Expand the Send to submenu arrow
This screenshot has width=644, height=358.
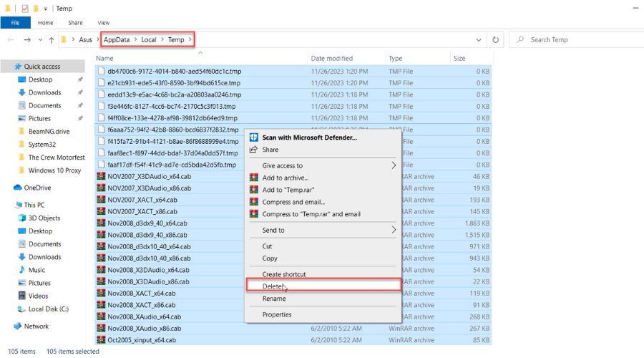click(x=393, y=230)
